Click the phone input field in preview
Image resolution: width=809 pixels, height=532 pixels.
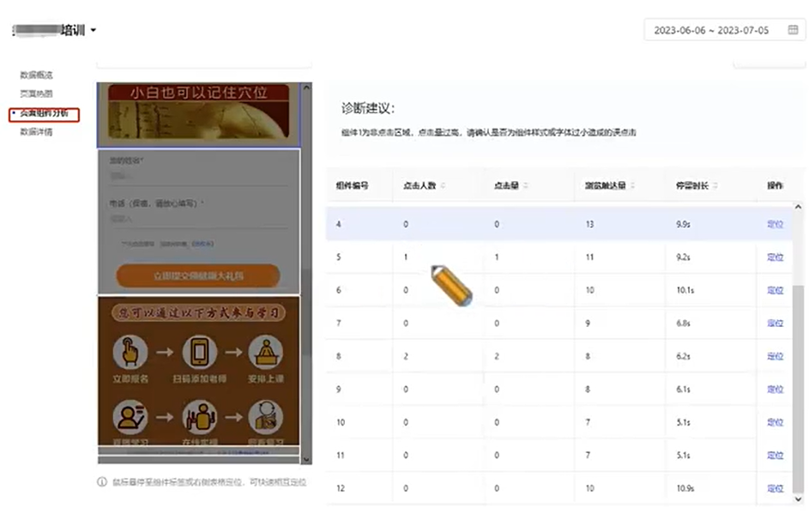point(199,219)
